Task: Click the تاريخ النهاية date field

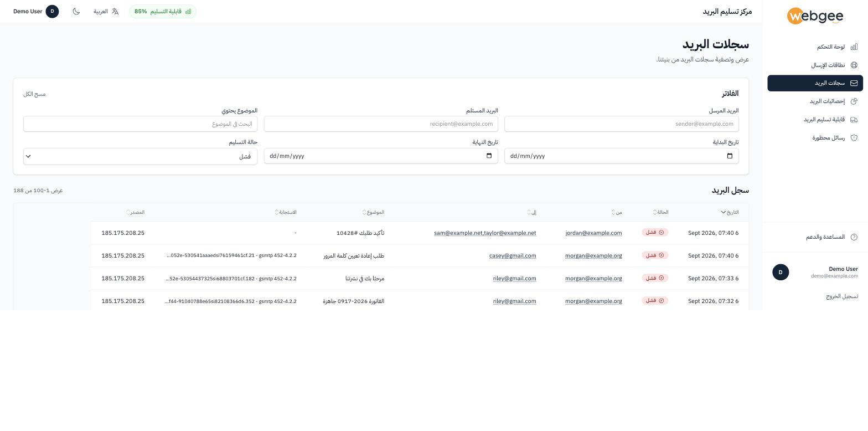Action: (381, 156)
